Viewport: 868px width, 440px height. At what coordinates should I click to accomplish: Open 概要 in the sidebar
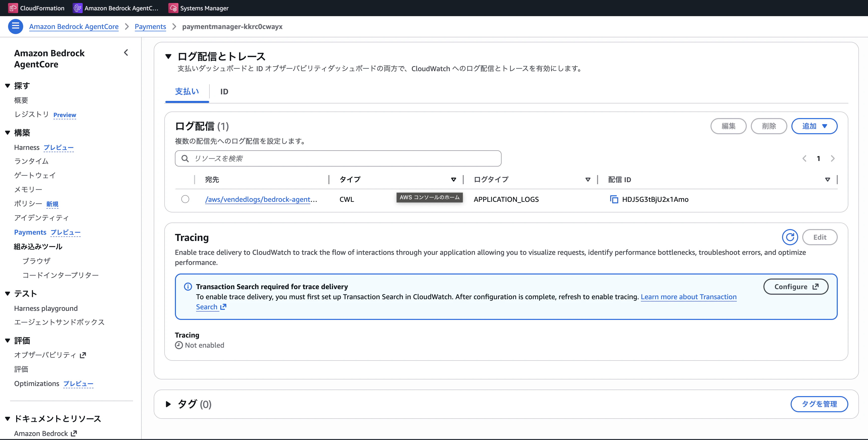pos(21,100)
